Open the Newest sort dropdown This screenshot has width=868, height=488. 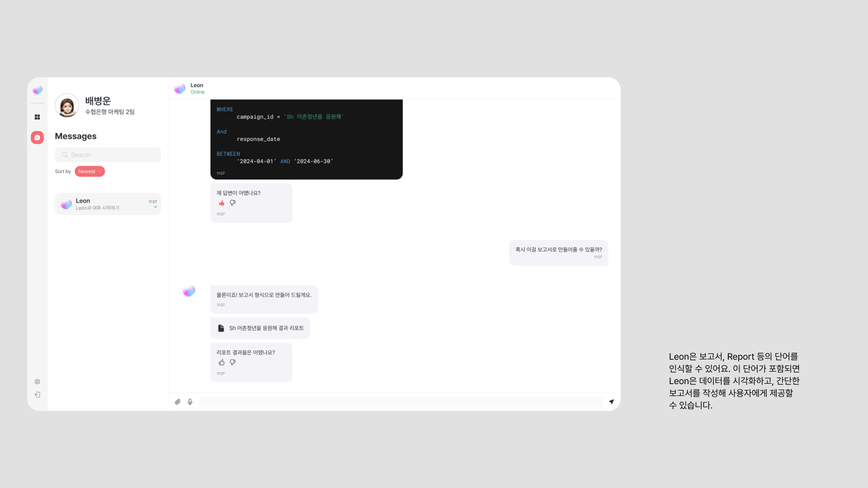(90, 172)
